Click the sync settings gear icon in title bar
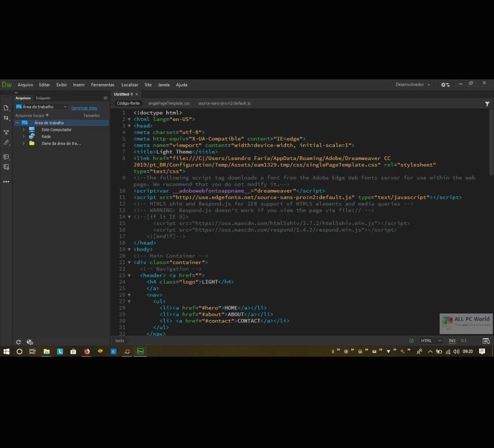Viewport: 494px width, 448px height. pos(445,84)
